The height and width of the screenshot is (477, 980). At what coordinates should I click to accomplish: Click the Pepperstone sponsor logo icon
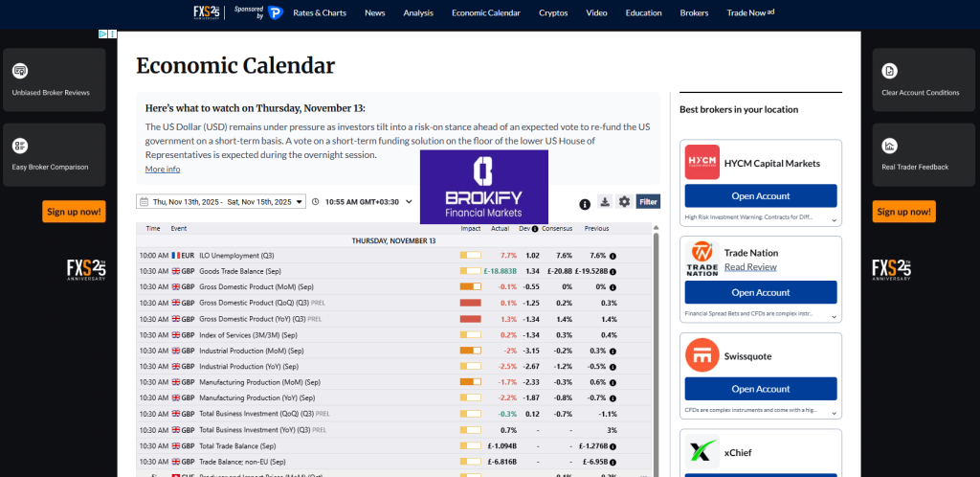tap(276, 12)
